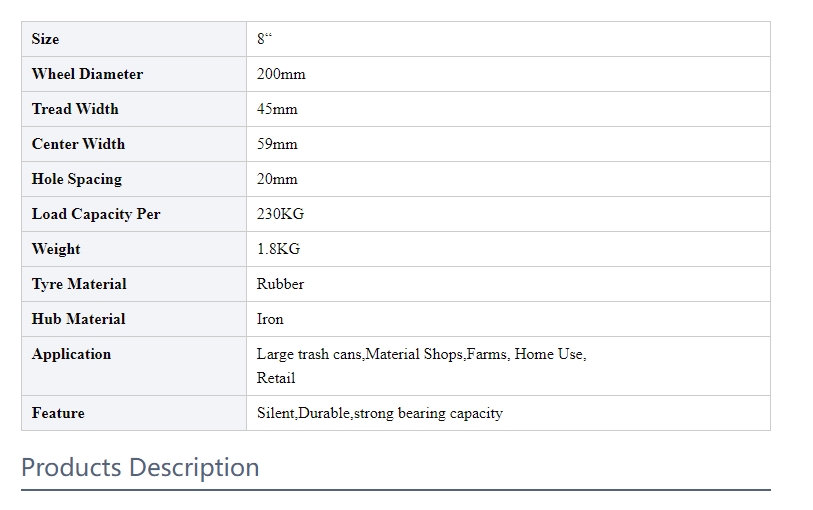Image resolution: width=813 pixels, height=510 pixels.
Task: Click the 200mm diameter value
Action: click(281, 74)
